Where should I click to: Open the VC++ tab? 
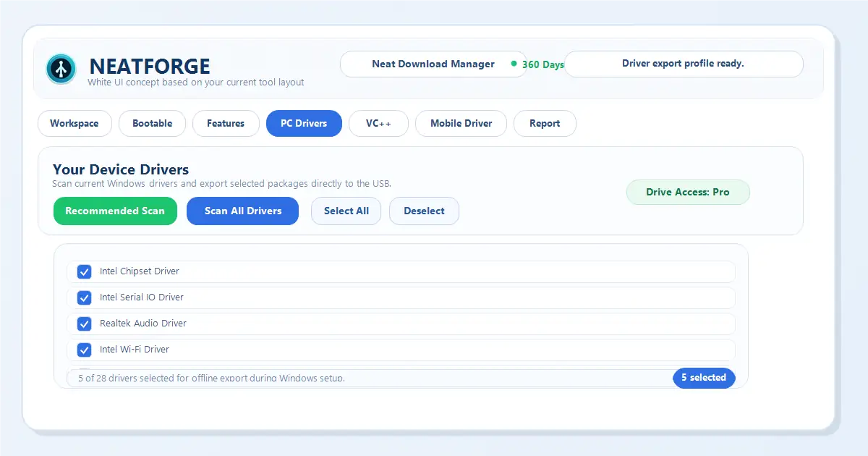coord(378,124)
